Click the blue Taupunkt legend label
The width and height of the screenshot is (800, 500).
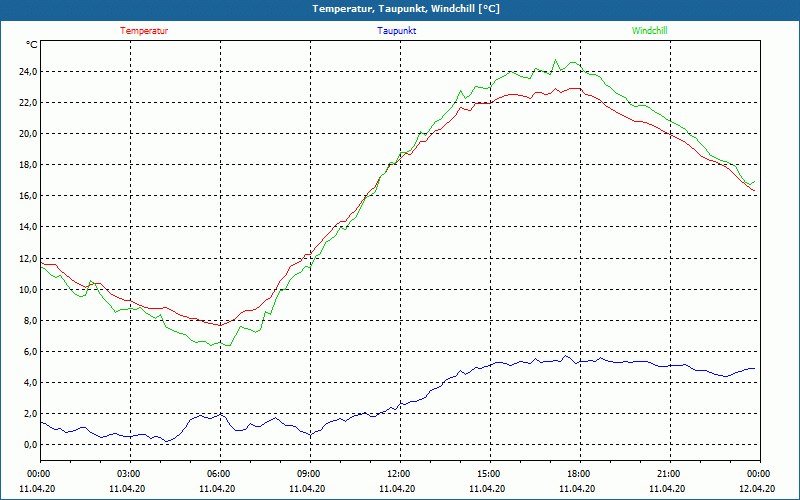(396, 31)
